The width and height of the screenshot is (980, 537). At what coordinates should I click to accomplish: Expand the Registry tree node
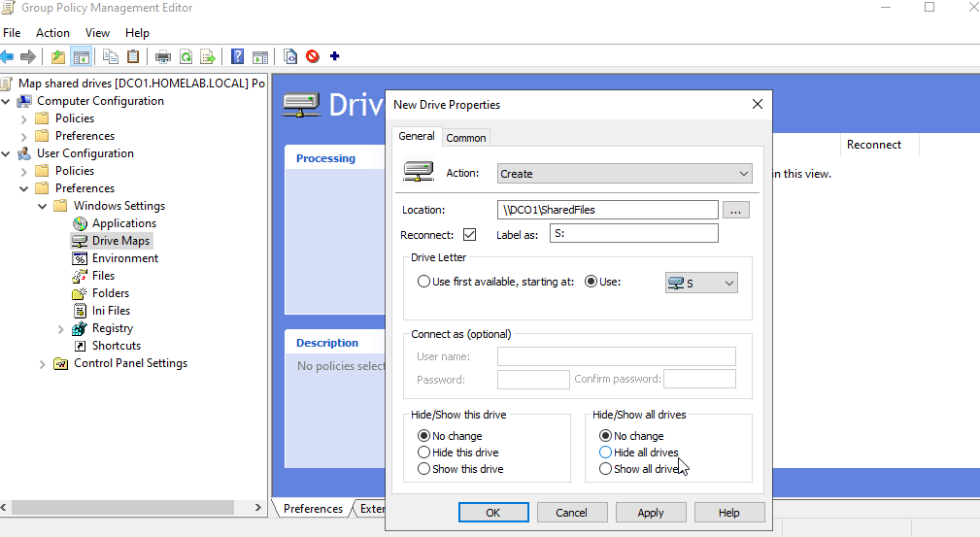point(60,328)
